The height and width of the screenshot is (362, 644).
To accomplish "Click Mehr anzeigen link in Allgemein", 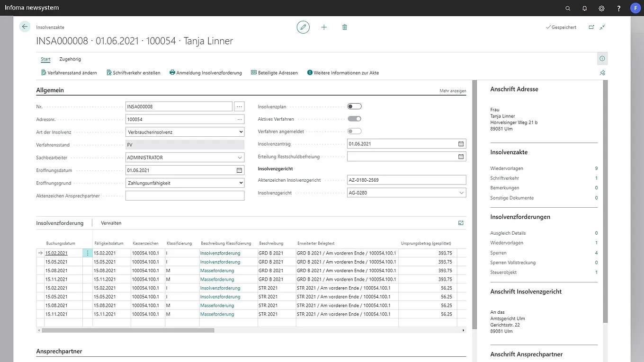I will [452, 91].
